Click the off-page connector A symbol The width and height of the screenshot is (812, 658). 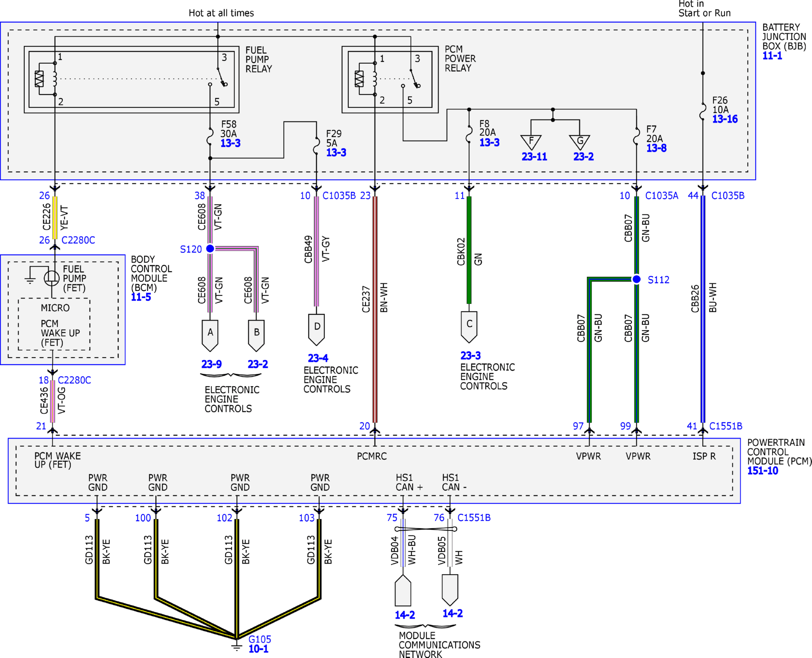210,336
